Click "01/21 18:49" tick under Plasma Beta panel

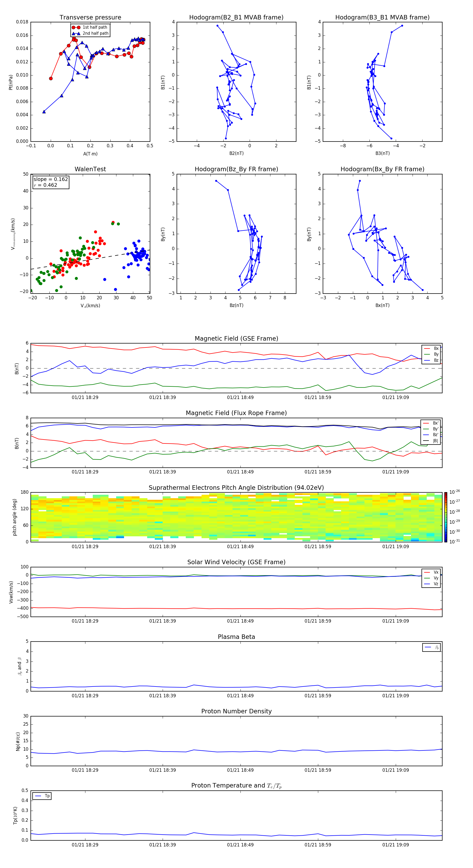pyautogui.click(x=240, y=695)
